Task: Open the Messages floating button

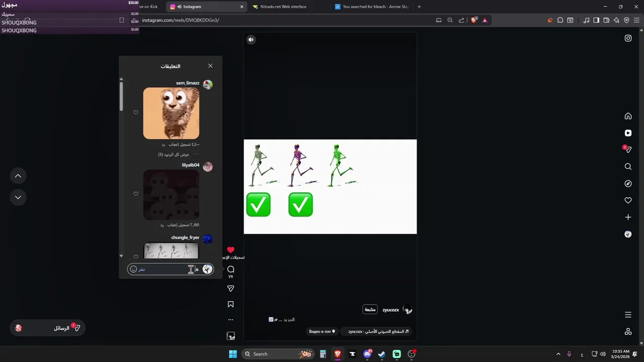Action: pyautogui.click(x=48, y=328)
